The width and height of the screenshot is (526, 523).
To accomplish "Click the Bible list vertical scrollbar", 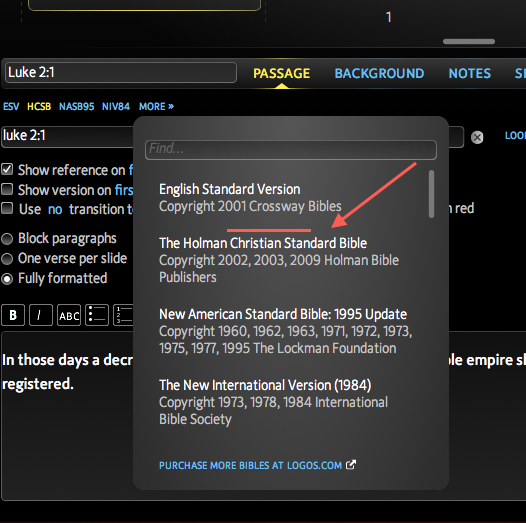I will coord(431,194).
